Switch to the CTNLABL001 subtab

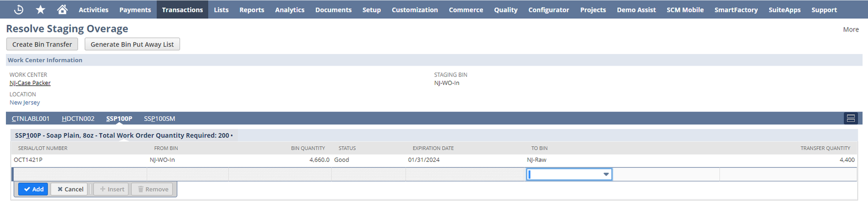[x=30, y=119]
